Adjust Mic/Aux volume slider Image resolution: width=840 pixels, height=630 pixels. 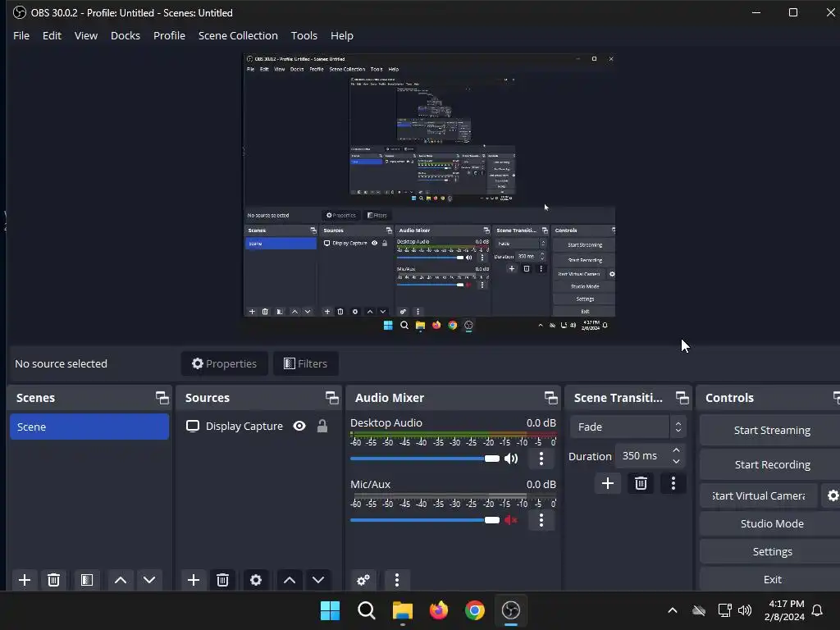pos(425,520)
